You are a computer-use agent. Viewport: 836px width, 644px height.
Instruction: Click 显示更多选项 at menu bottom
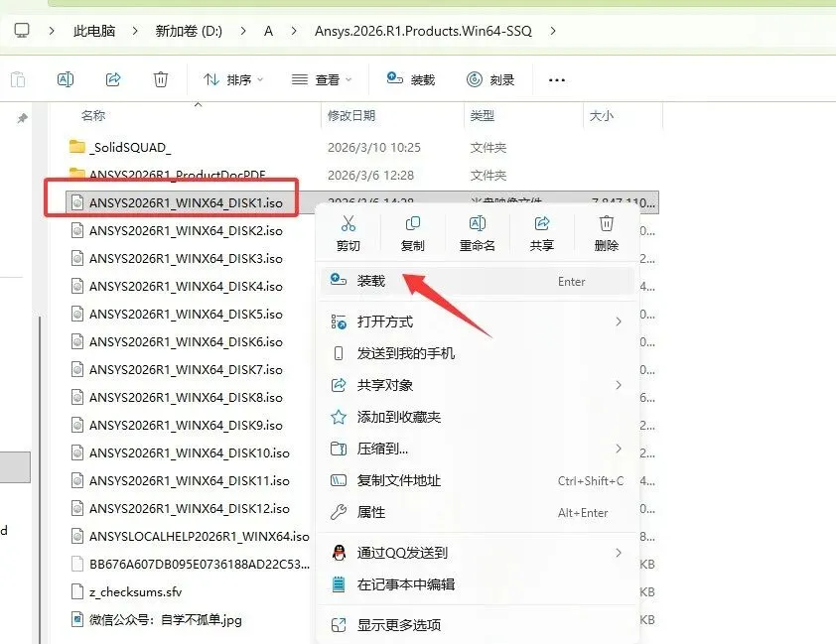pyautogui.click(x=478, y=625)
